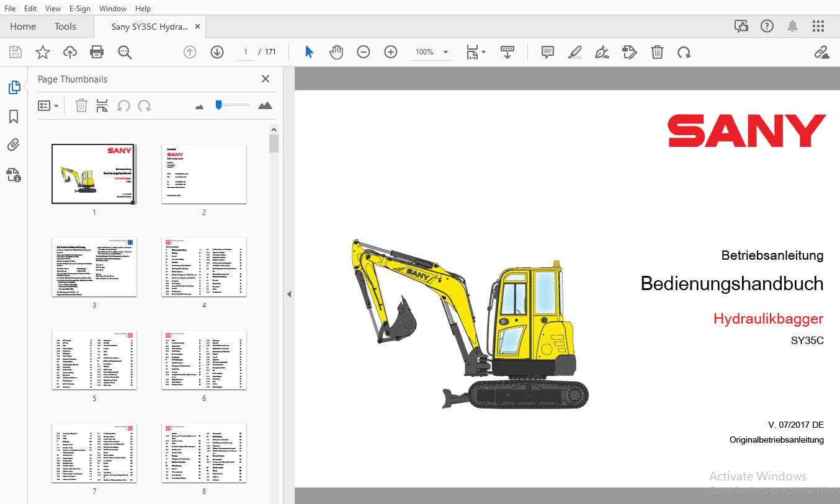Click the thumbnails panel scrollbar up arrow
This screenshot has width=840, height=504.
tap(274, 129)
